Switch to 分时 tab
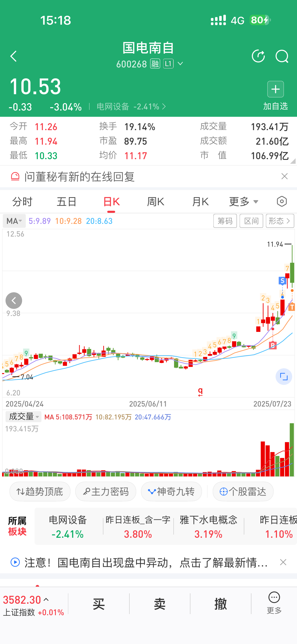Viewport: 297px width, 644px height. pyautogui.click(x=23, y=202)
